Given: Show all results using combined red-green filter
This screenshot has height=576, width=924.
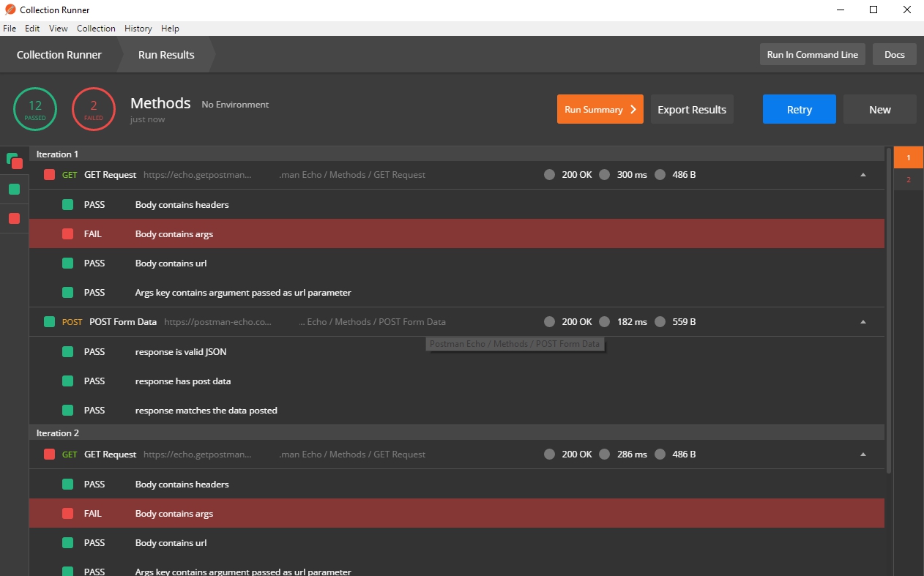Looking at the screenshot, I should tap(15, 160).
